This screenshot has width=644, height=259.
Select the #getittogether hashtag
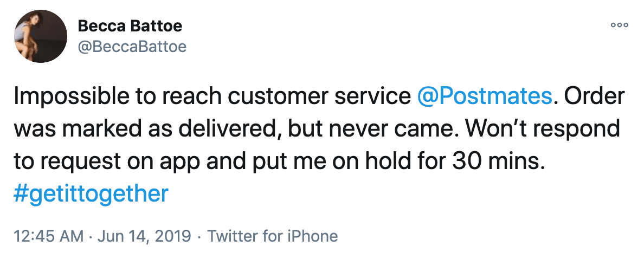92,193
